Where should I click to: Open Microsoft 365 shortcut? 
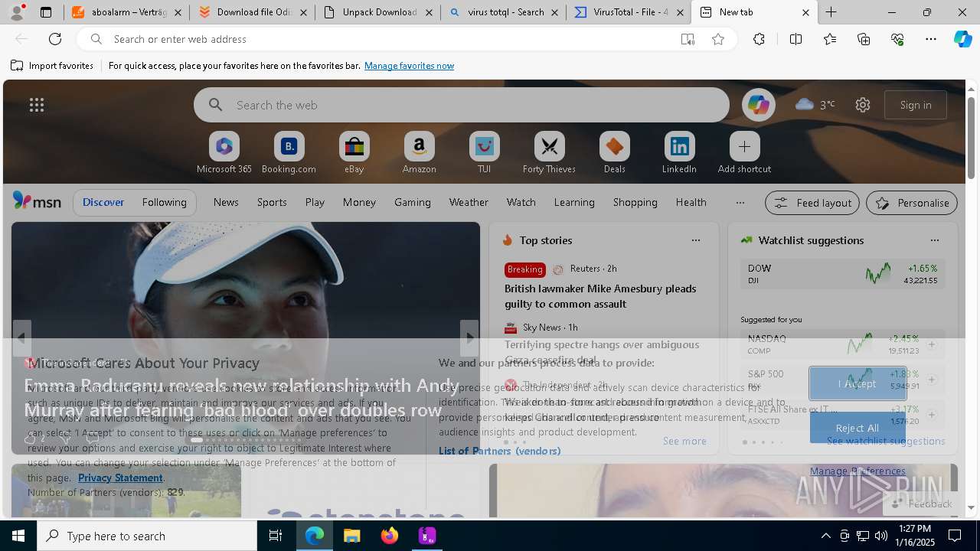tap(224, 153)
